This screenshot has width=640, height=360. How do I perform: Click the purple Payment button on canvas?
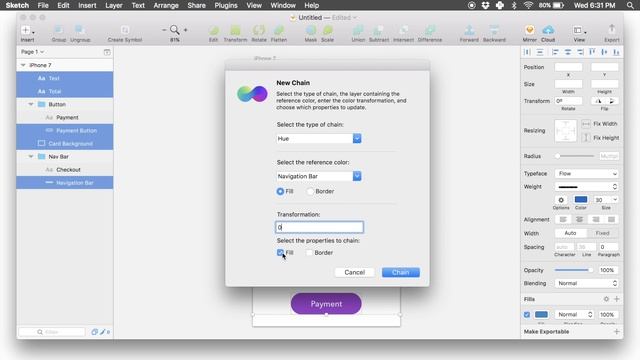326,304
